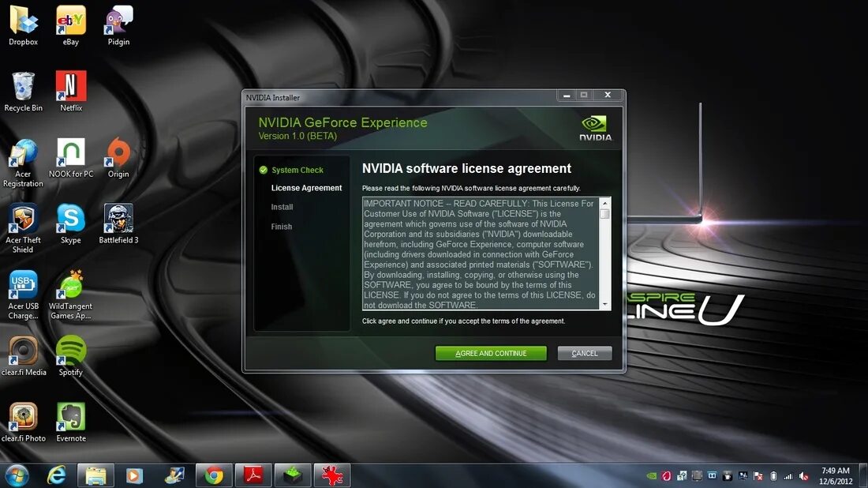Open Internet Explorer from the taskbar
The image size is (868, 488).
click(57, 476)
